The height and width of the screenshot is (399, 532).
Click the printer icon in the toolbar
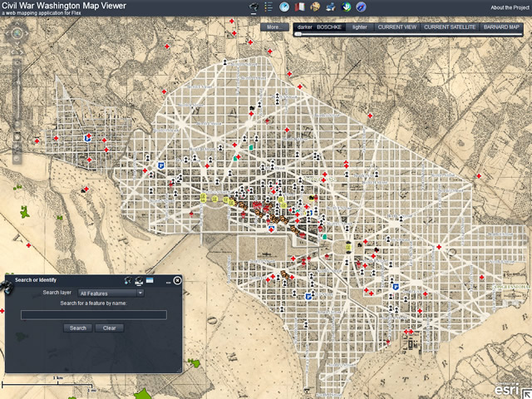(x=332, y=7)
